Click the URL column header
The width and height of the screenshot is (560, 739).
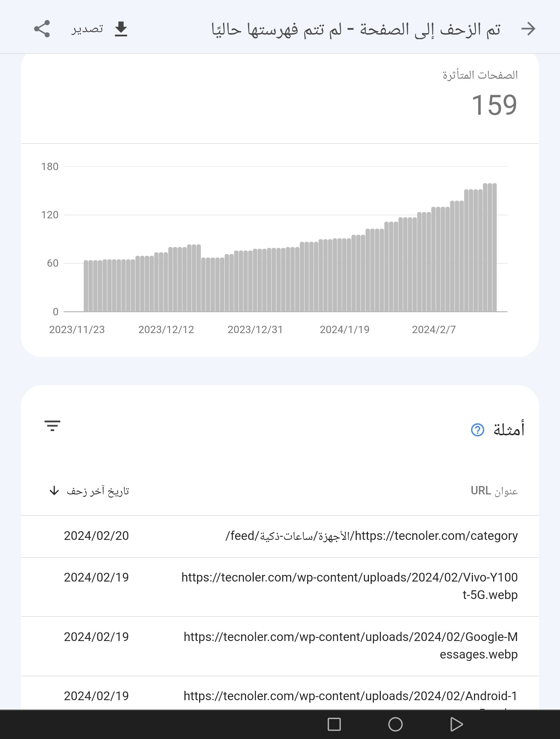click(x=494, y=491)
